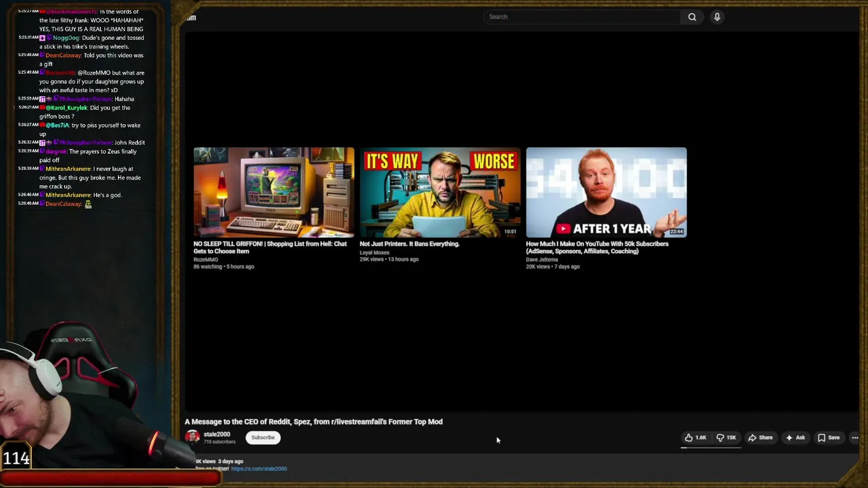Click title 'NO SLEEP TILL GRIFFON!' below thumbnail

[x=270, y=247]
